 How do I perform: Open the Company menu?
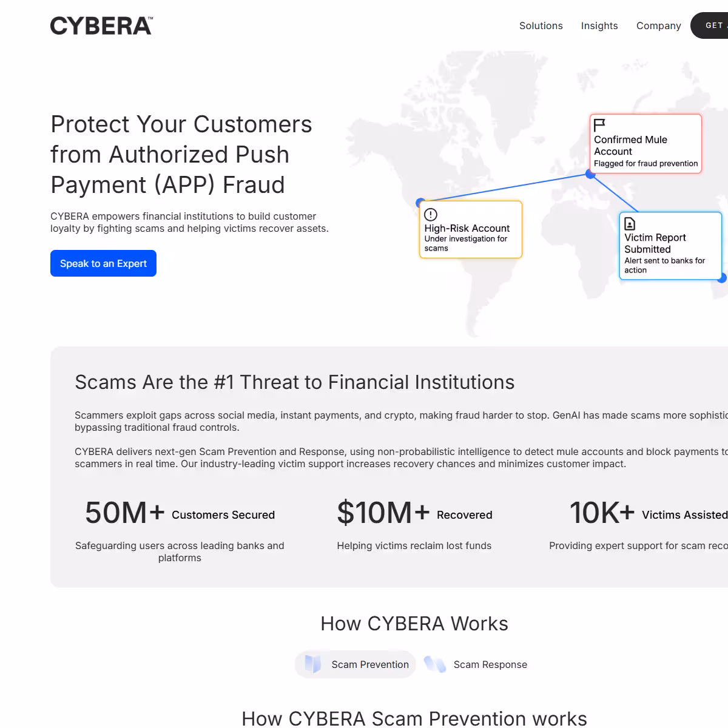(x=659, y=25)
